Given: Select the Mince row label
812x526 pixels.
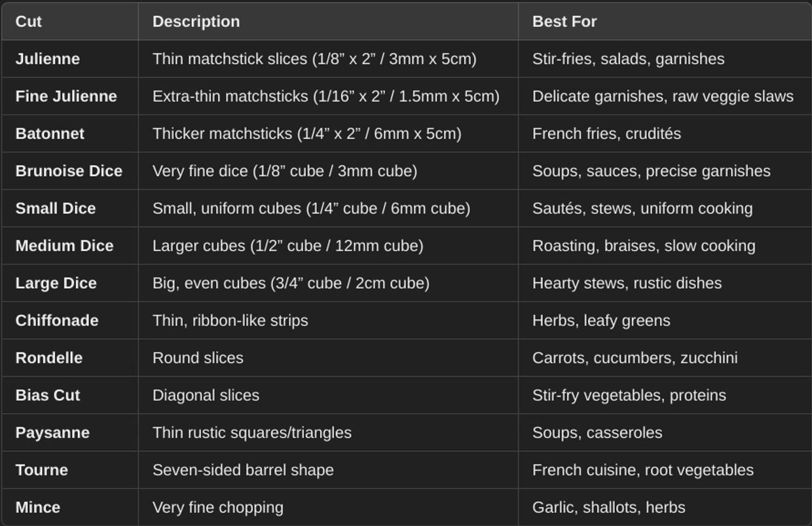Looking at the screenshot, I should coord(38,507).
